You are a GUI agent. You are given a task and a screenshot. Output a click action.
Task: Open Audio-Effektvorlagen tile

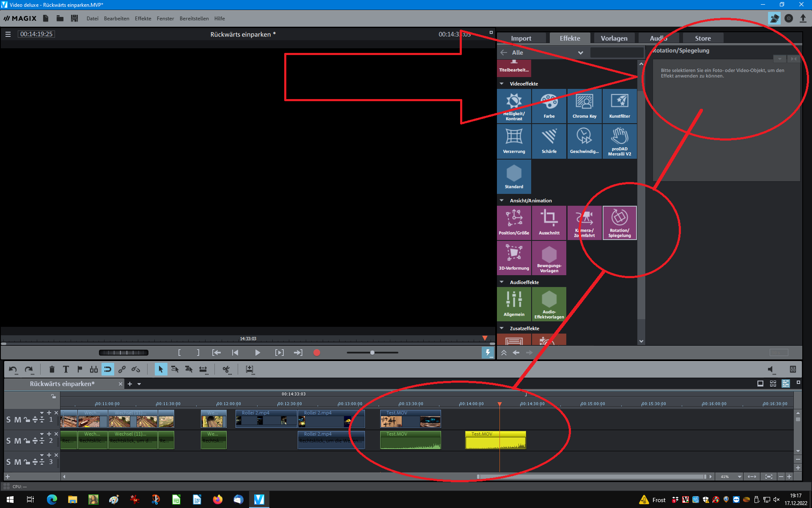tap(549, 304)
